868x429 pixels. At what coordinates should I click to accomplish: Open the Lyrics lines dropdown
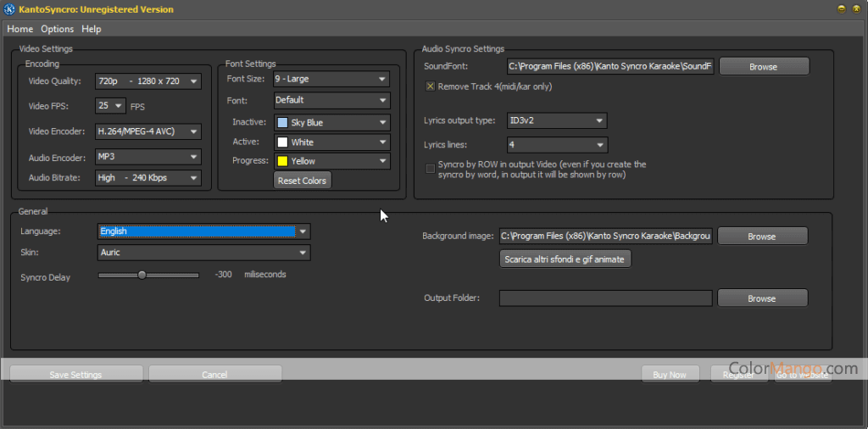pos(558,145)
